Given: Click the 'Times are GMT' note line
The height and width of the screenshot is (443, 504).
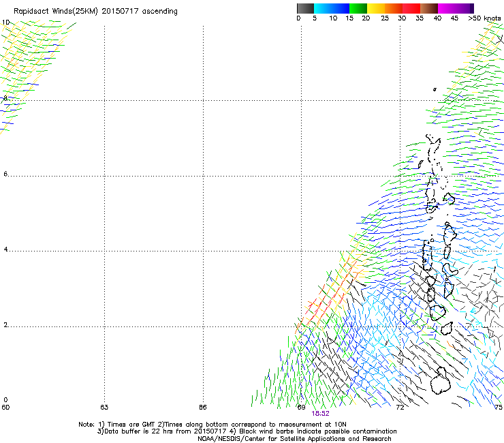Looking at the screenshot, I should 212,425.
